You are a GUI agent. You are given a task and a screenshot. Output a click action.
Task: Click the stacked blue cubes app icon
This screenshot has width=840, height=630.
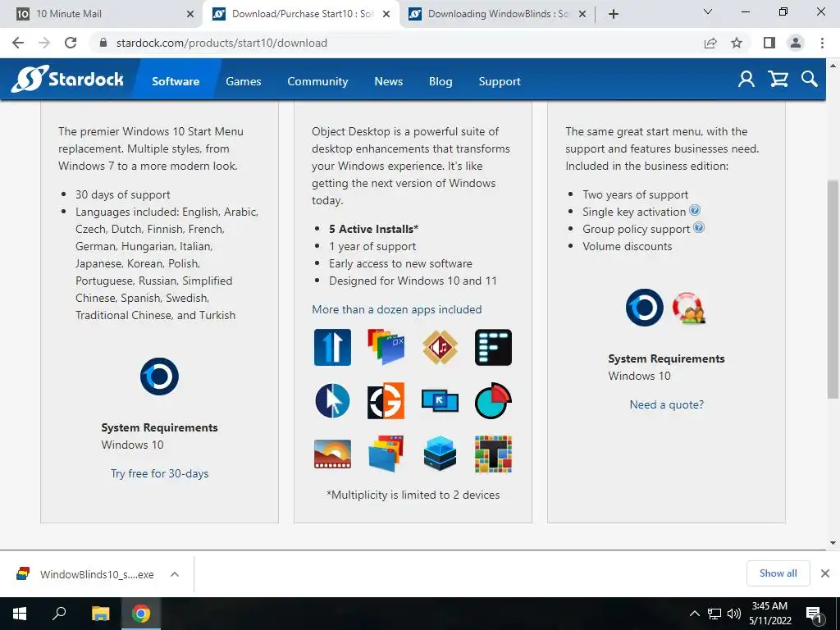(440, 454)
